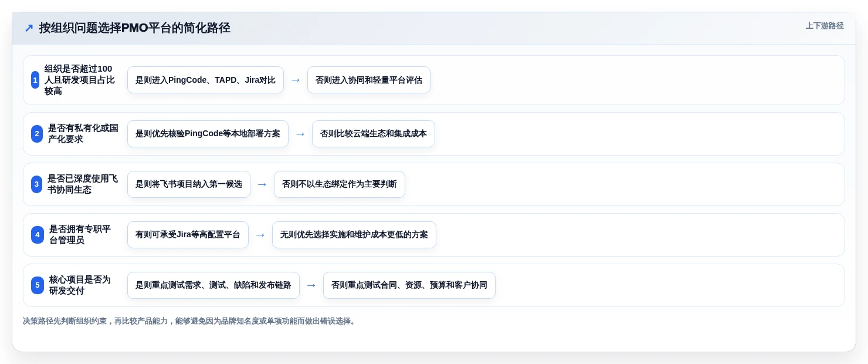Viewport: 868px width, 364px height.
Task: Choose 无则优先选择实施和维护成本更低的方案 option
Action: (x=354, y=235)
